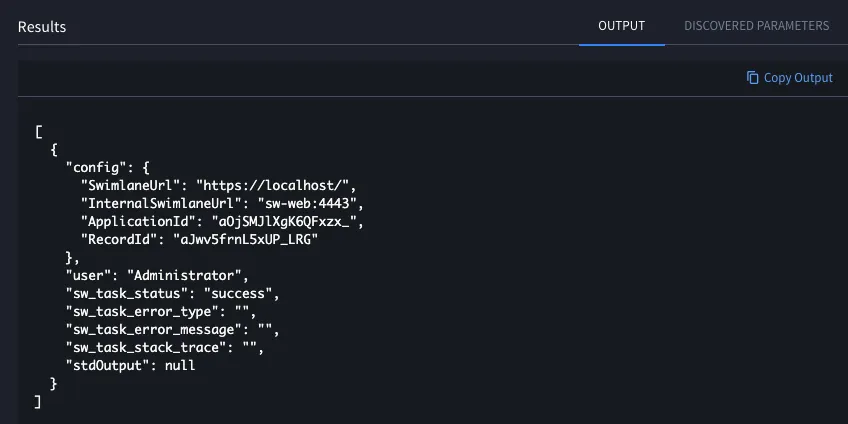The height and width of the screenshot is (424, 848).
Task: Click the Results heading
Action: point(42,27)
